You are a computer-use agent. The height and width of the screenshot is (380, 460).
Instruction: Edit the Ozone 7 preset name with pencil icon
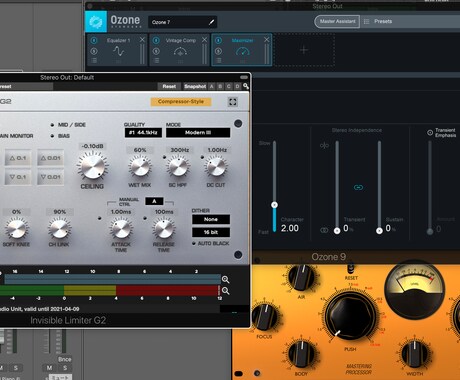coord(211,22)
